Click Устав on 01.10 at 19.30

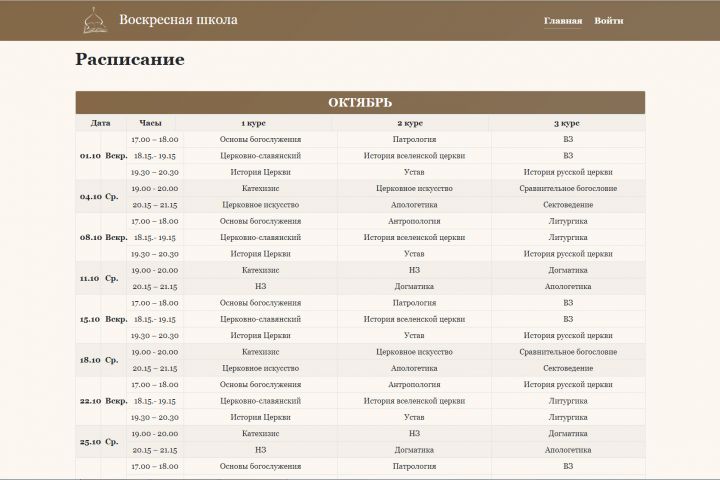click(414, 172)
